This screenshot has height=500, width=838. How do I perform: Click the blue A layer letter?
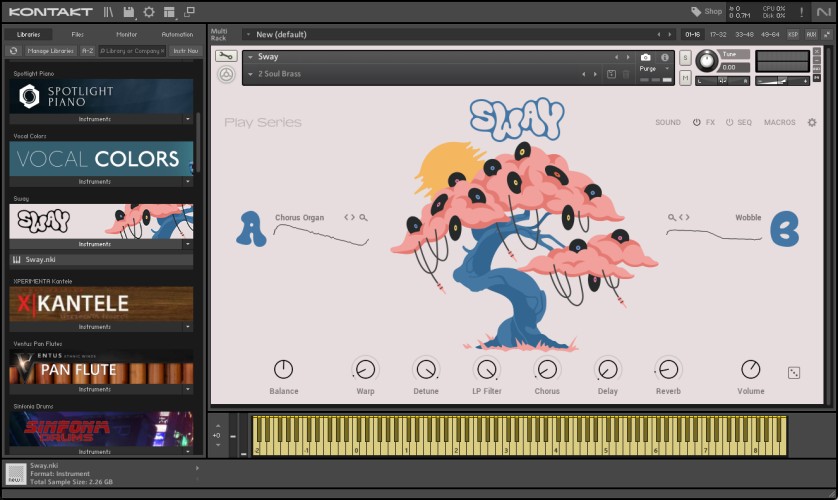point(251,229)
